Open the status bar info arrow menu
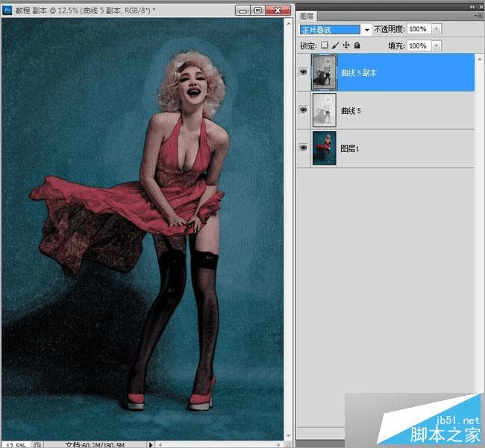 click(151, 445)
